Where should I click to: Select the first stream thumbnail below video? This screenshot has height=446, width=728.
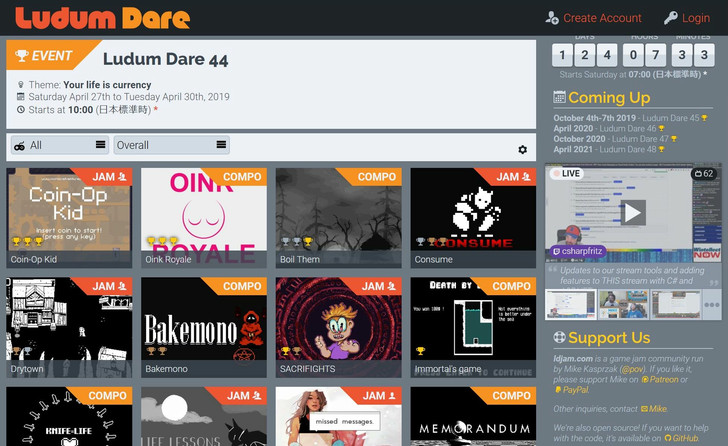pyautogui.click(x=571, y=304)
